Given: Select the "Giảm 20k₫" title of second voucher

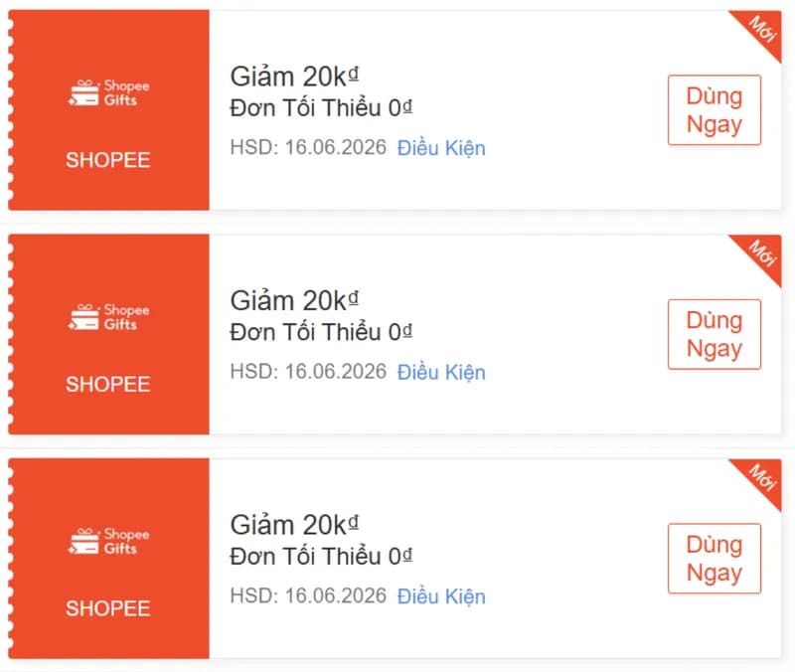Looking at the screenshot, I should tap(294, 300).
